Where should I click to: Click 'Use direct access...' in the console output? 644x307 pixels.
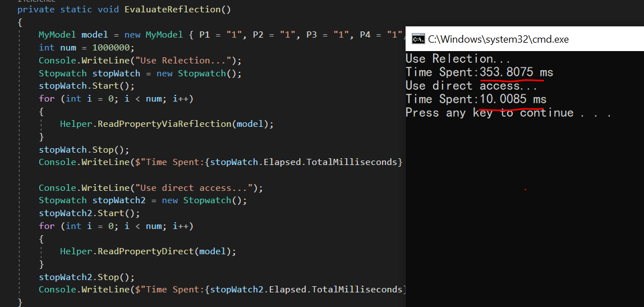471,86
